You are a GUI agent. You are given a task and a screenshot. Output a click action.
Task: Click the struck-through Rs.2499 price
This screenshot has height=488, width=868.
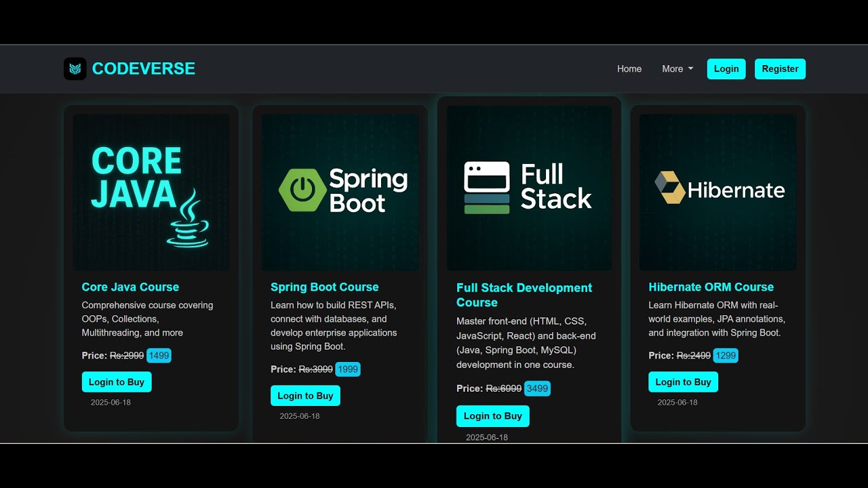point(694,355)
